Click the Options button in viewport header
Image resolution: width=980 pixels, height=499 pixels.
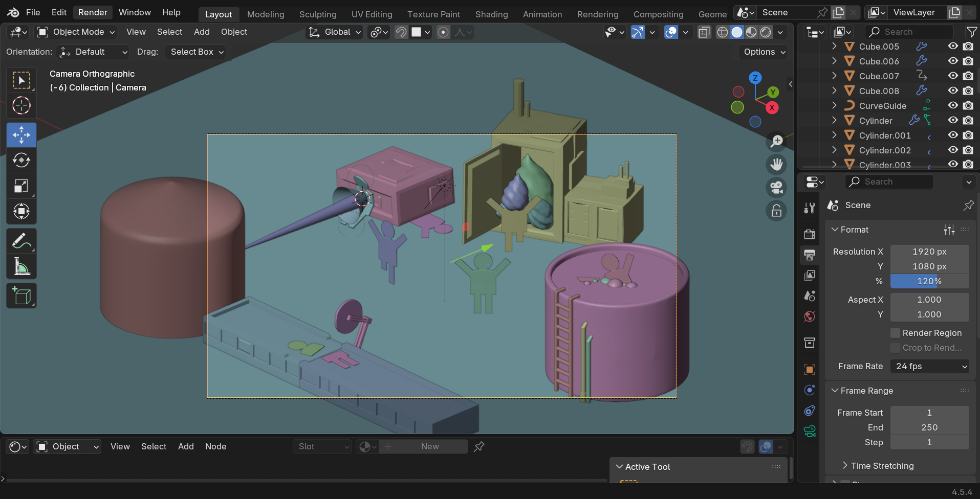click(x=763, y=52)
